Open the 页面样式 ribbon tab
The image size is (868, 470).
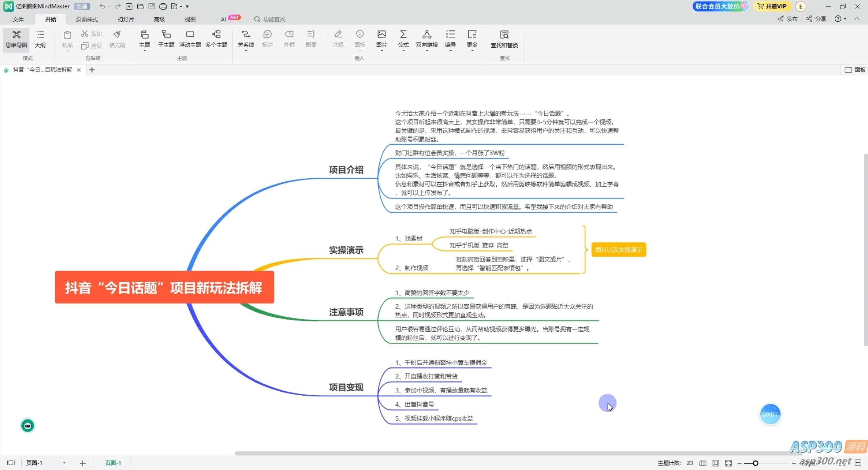point(87,19)
